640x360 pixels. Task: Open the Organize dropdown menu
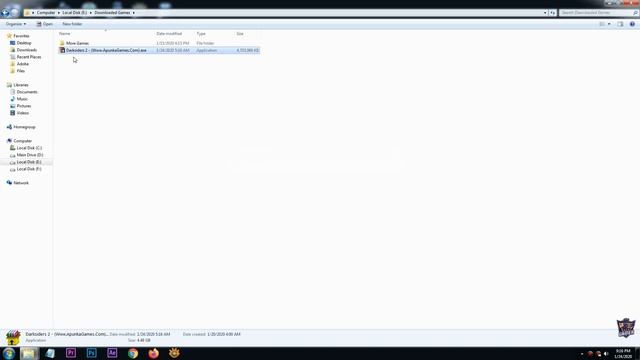(16, 24)
